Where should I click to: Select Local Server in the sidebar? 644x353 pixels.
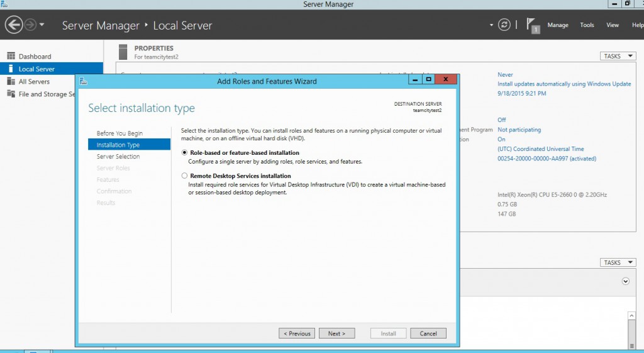pos(52,69)
